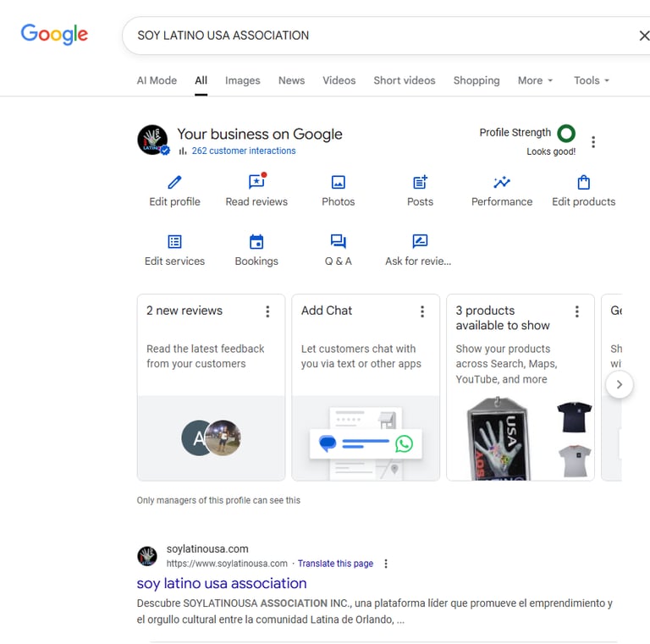
Task: Clear the search query with the X icon
Action: point(644,36)
